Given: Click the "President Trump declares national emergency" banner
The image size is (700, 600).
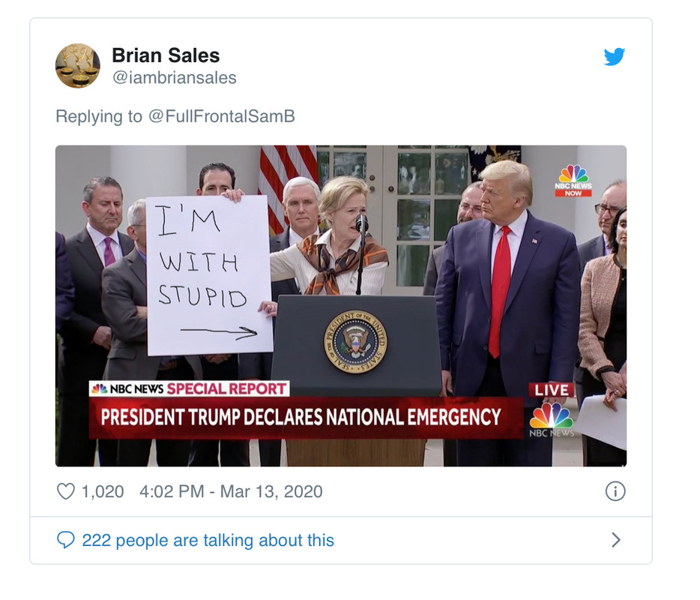Looking at the screenshot, I should (x=301, y=417).
